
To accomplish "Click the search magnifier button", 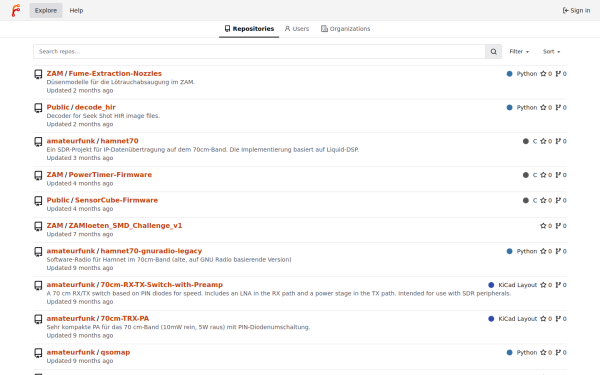I will click(x=494, y=52).
